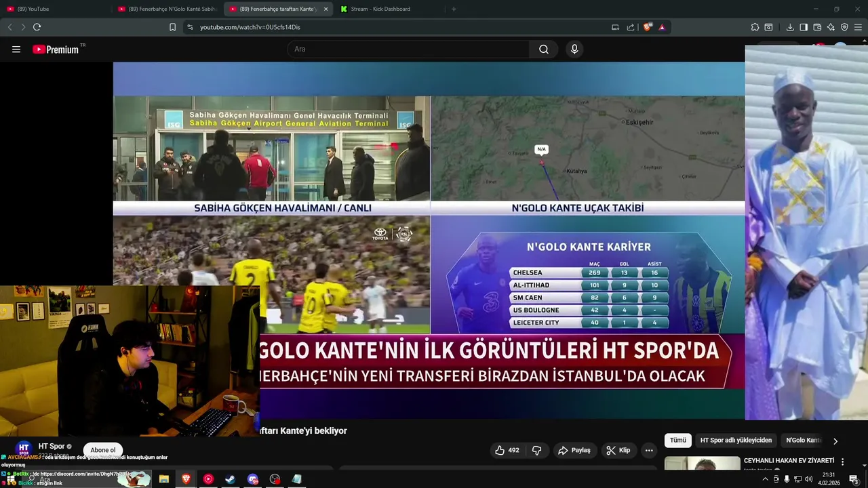
Task: Open site settings icon beside URL
Action: [190, 27]
